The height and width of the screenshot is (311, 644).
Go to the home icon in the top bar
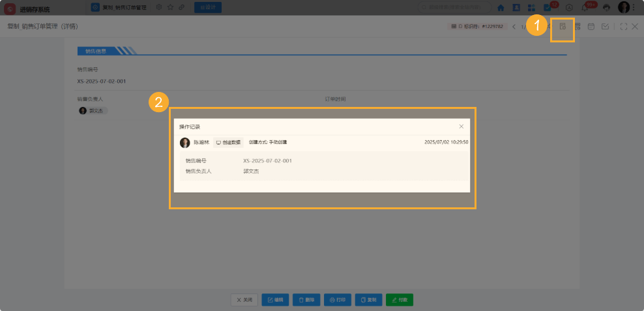(501, 7)
